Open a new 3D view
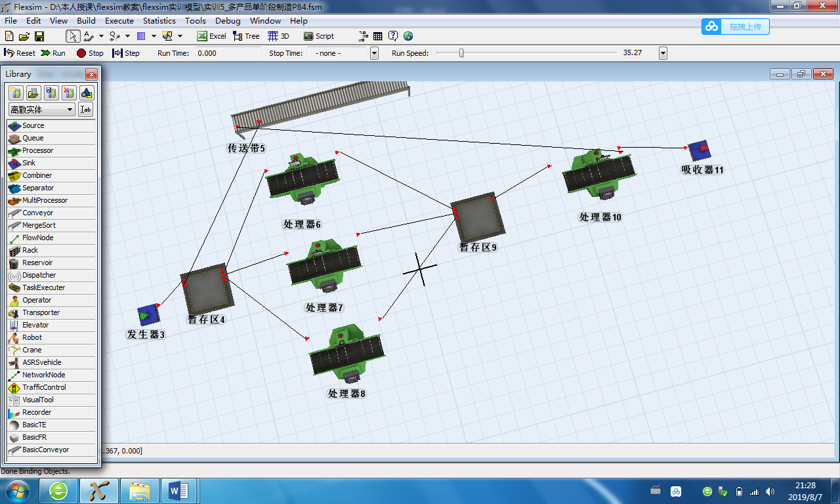Screen dimensions: 840x504 (279, 36)
